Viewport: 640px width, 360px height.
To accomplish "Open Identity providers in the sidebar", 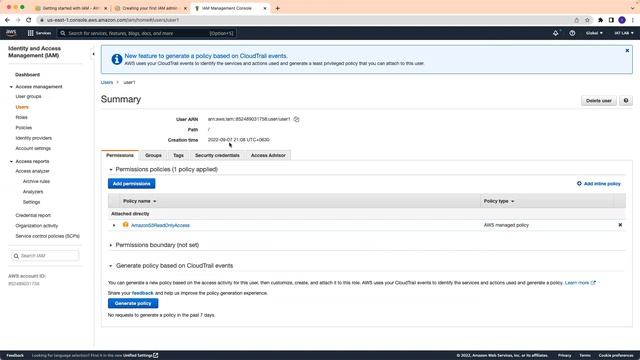I will tap(34, 138).
